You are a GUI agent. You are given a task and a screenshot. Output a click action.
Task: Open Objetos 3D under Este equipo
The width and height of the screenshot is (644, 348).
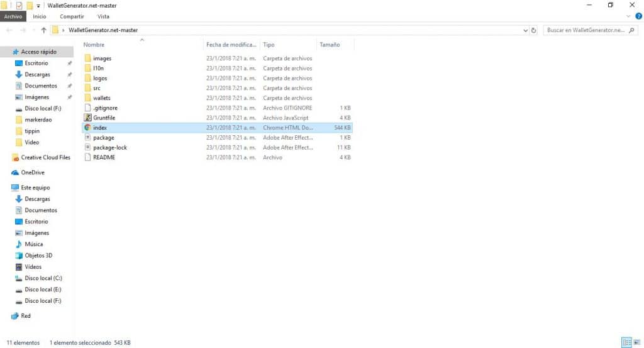(x=38, y=255)
